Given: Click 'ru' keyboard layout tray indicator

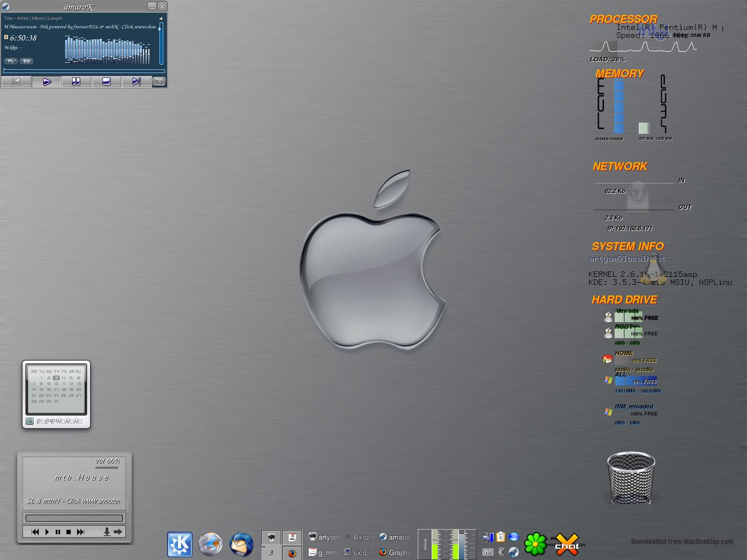Looking at the screenshot, I should click(488, 553).
